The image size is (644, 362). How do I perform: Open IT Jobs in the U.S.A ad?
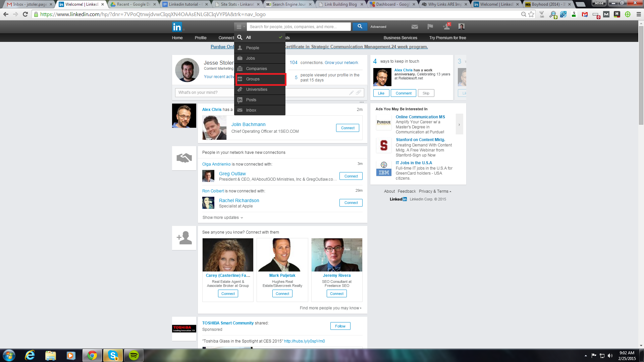414,163
